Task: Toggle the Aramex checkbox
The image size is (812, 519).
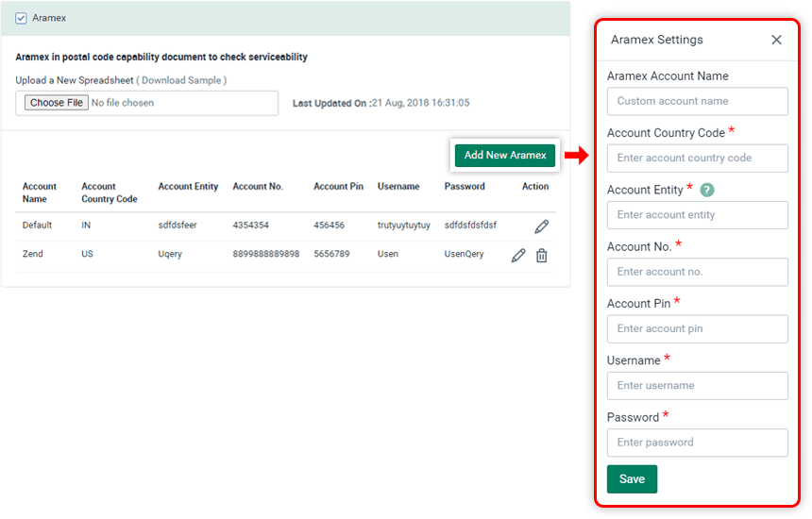Action: coord(21,18)
